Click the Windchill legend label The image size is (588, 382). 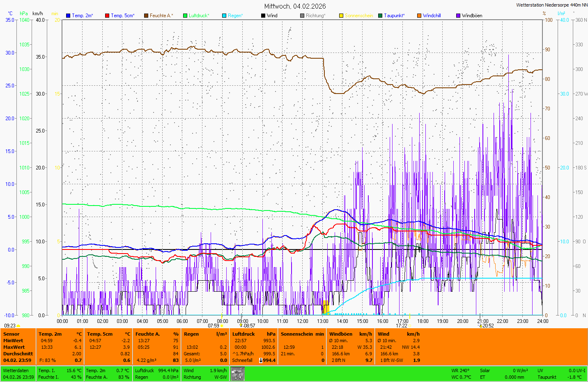[432, 16]
